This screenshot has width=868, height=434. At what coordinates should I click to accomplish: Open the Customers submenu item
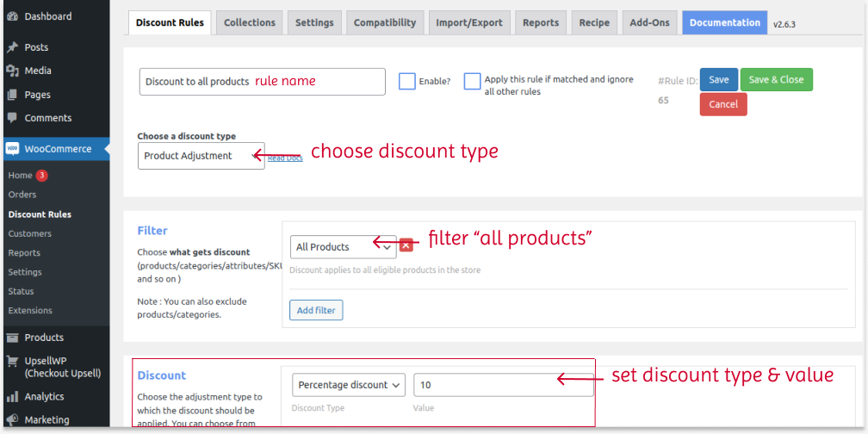point(30,233)
